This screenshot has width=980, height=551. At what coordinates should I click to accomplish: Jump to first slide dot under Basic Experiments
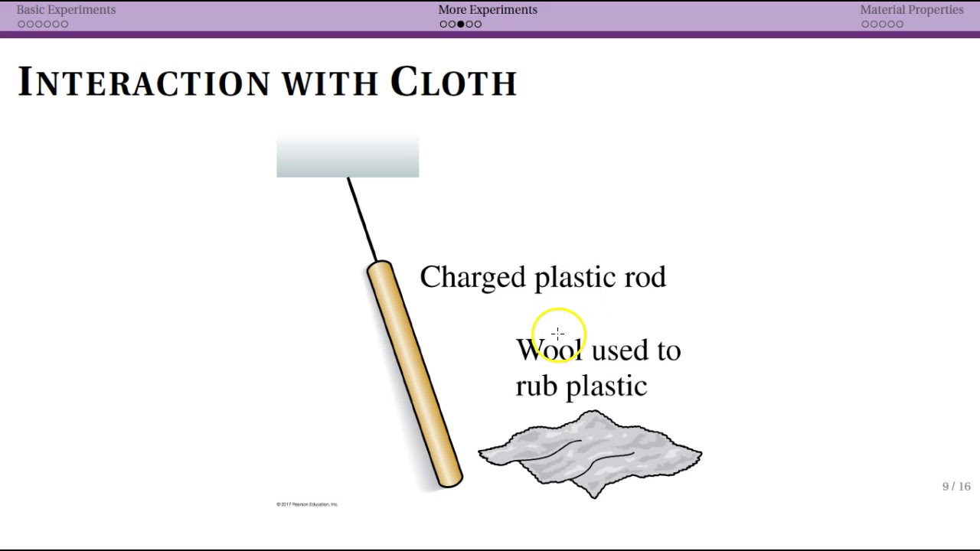(x=21, y=24)
